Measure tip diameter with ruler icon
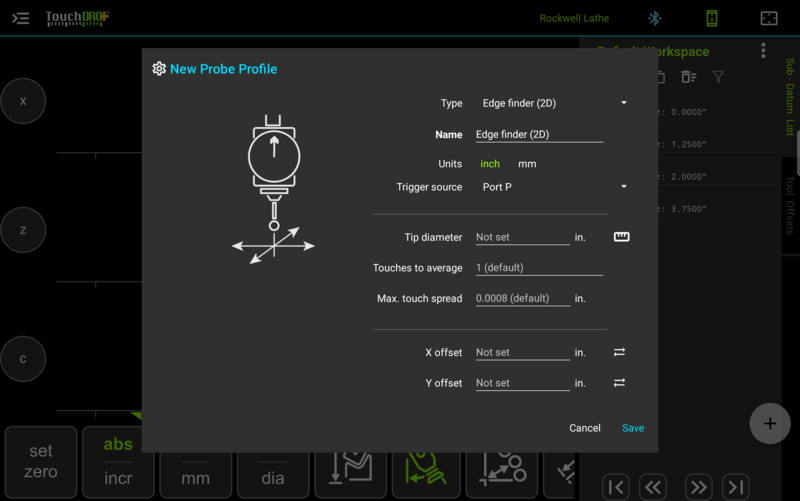Screen dimensions: 800x501 621,237
